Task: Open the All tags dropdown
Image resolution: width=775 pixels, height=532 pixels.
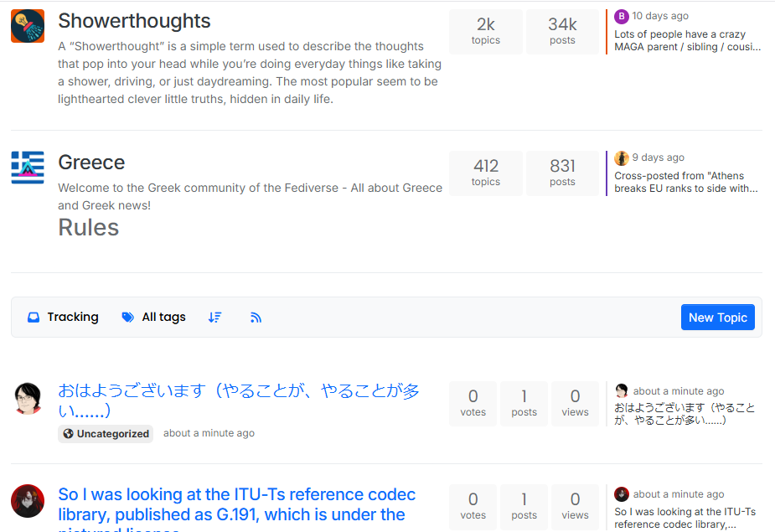Action: point(153,317)
